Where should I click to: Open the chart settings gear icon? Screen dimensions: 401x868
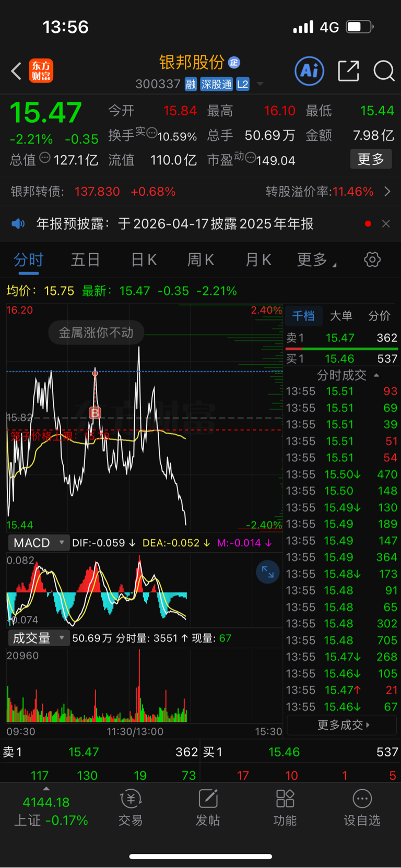click(x=372, y=259)
